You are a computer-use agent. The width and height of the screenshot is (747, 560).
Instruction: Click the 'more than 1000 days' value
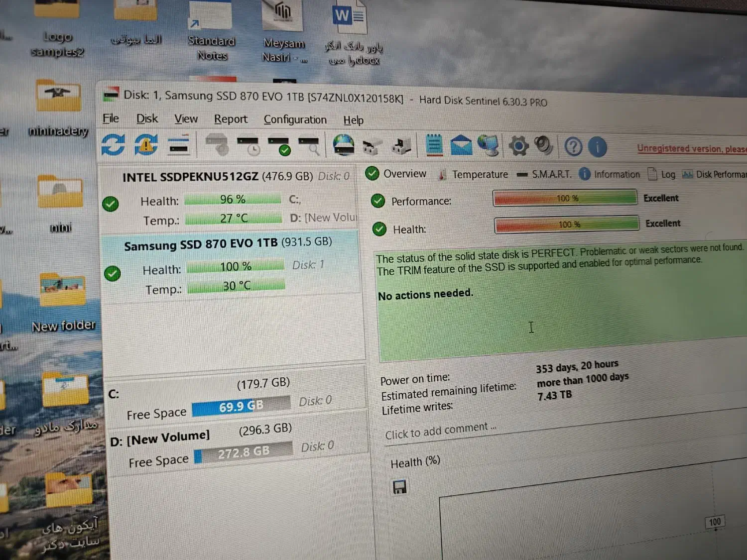tap(583, 380)
